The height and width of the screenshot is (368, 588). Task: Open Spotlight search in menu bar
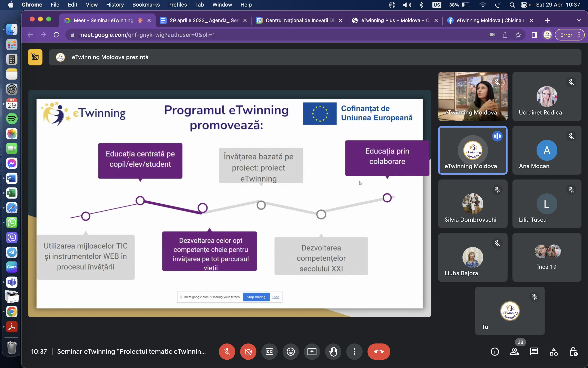coord(512,5)
